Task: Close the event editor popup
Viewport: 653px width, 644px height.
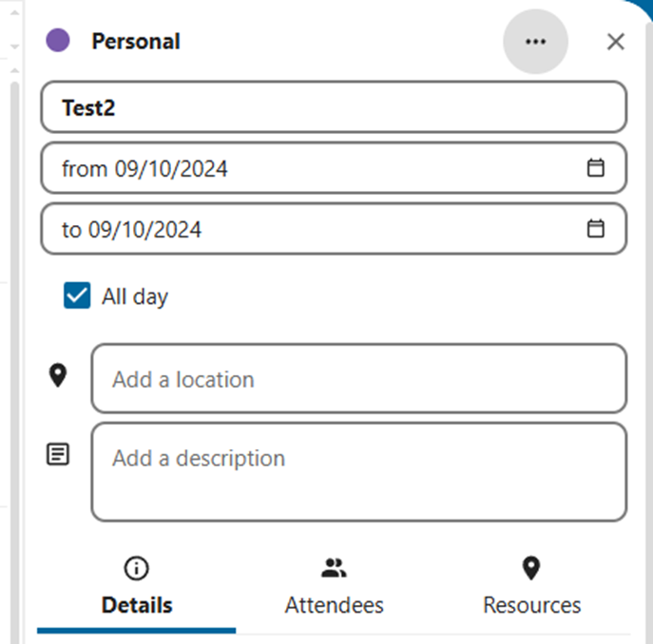Action: [x=616, y=42]
